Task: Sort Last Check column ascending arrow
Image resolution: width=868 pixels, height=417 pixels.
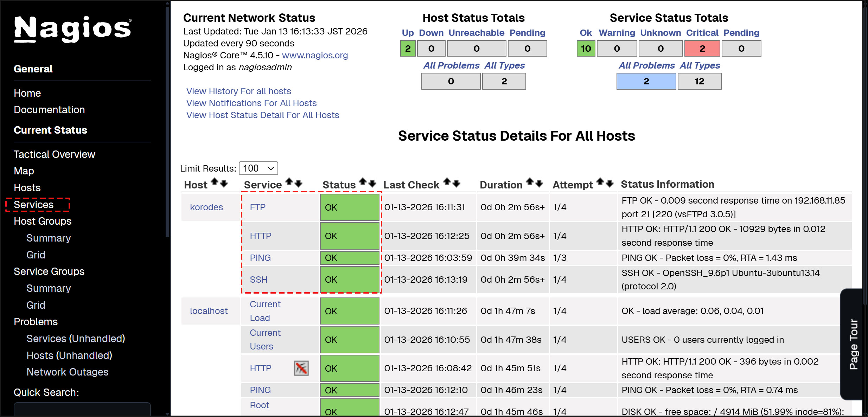Action: click(x=447, y=182)
